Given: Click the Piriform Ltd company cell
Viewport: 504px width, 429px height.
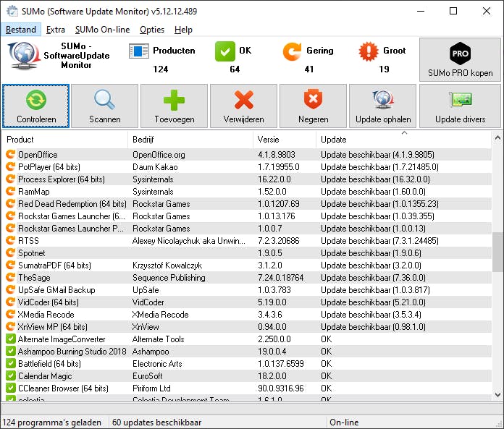Looking at the screenshot, I should click(151, 388).
